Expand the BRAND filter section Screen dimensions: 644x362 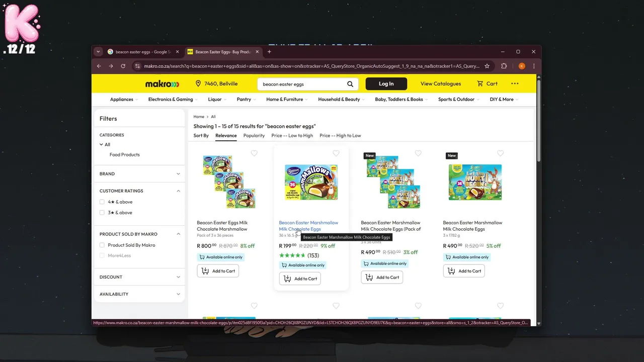pos(178,174)
